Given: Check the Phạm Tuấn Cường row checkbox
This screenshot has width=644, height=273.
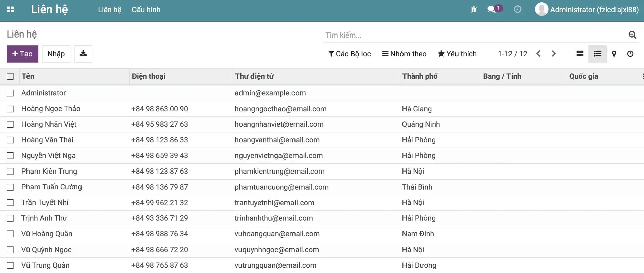Looking at the screenshot, I should (x=10, y=187).
